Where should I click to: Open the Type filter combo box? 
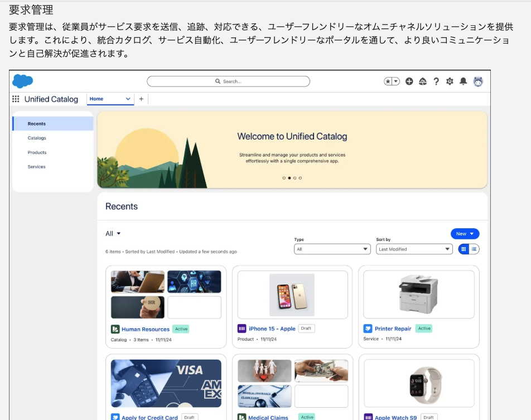coord(332,249)
